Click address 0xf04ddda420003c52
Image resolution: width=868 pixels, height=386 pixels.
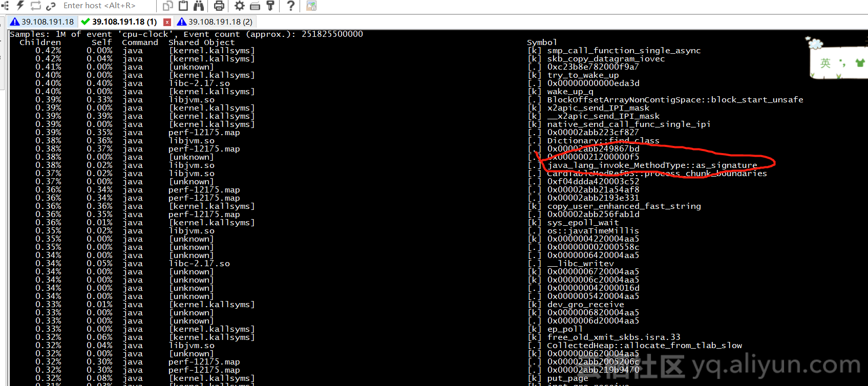click(x=593, y=182)
